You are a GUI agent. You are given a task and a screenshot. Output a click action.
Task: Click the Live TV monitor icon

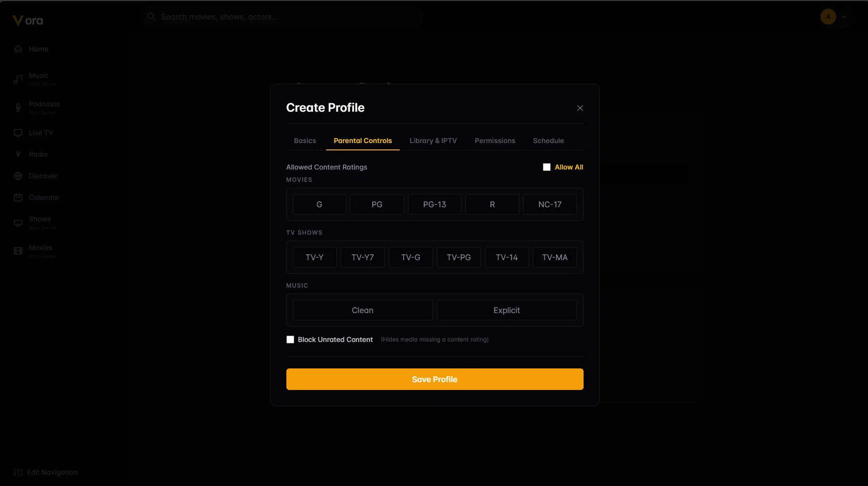(x=18, y=133)
